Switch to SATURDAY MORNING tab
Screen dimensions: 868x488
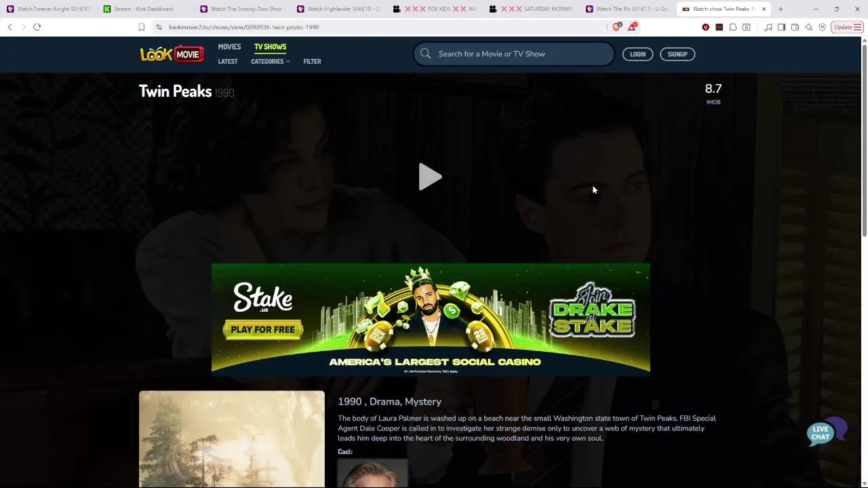(532, 9)
